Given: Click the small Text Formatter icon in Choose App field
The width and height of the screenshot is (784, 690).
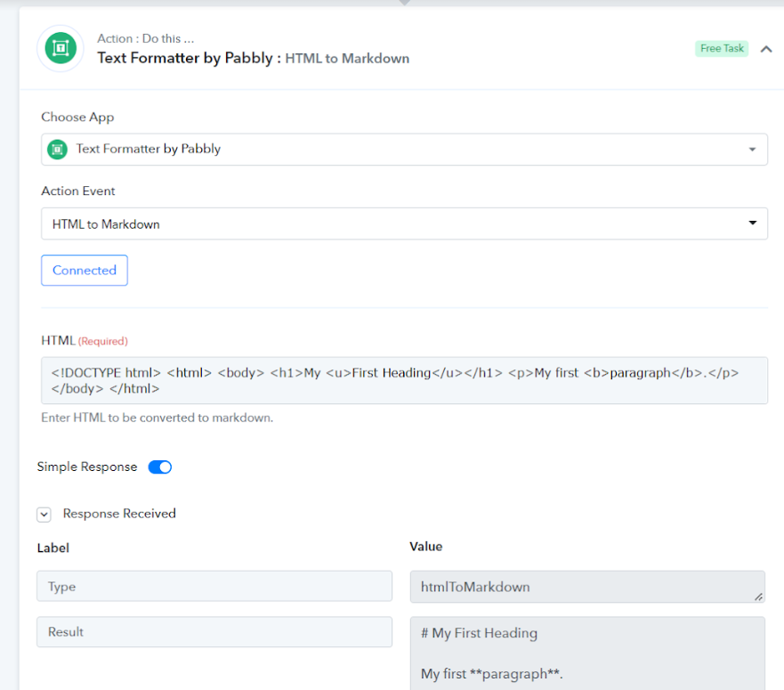Looking at the screenshot, I should (x=58, y=149).
